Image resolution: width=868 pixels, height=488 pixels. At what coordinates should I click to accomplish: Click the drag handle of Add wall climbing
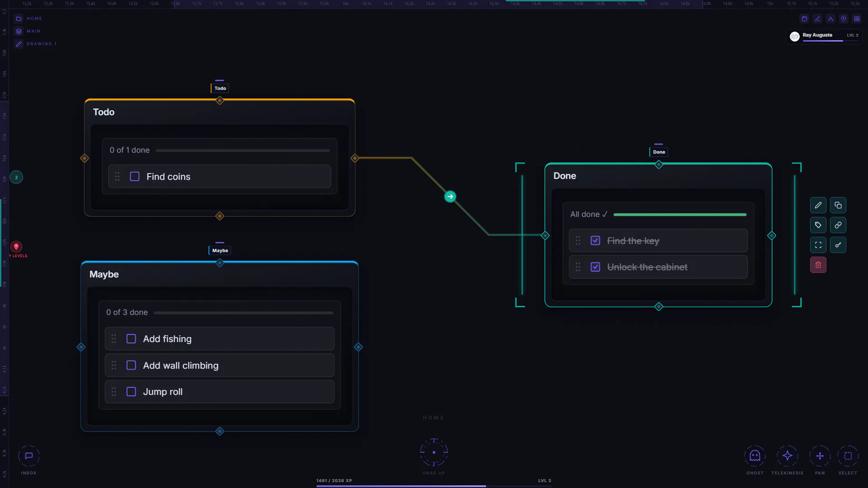pyautogui.click(x=114, y=365)
